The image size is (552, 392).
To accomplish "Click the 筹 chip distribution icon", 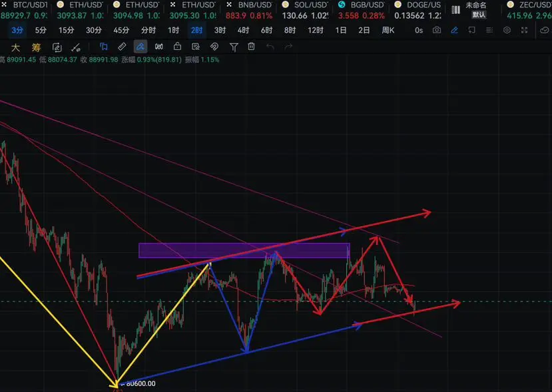I will pos(36,47).
